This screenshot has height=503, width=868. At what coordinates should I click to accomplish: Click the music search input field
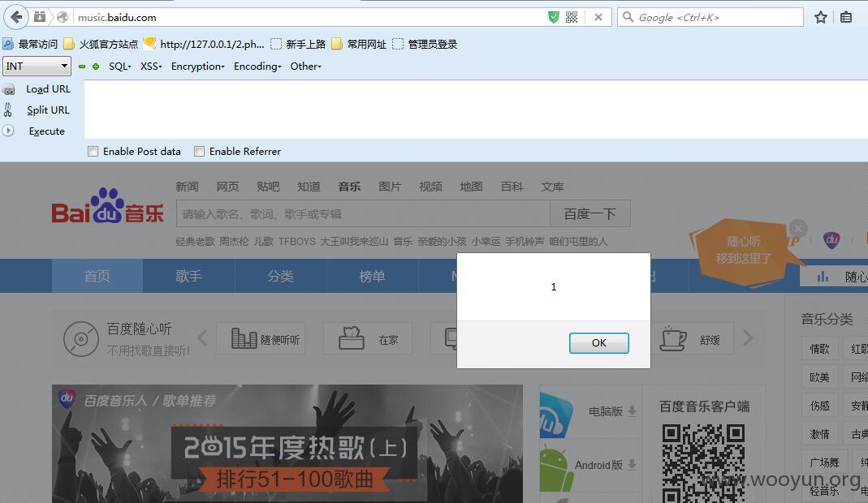[x=363, y=213]
